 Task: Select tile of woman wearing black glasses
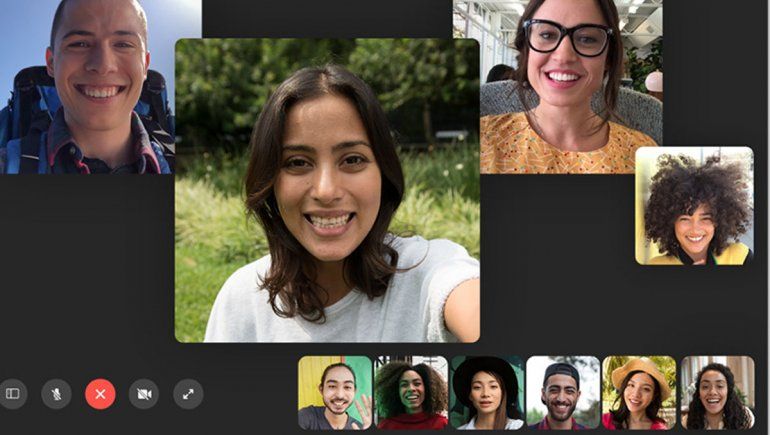click(x=570, y=87)
